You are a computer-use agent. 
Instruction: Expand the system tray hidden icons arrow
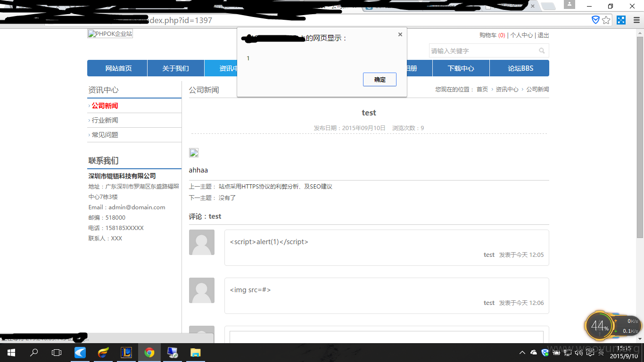click(x=522, y=353)
